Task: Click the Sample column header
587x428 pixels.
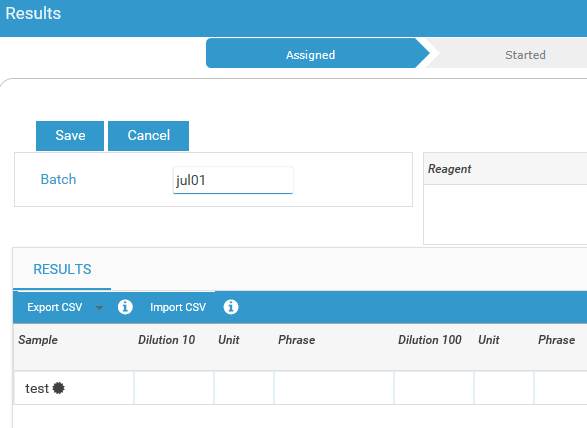Action: point(38,340)
